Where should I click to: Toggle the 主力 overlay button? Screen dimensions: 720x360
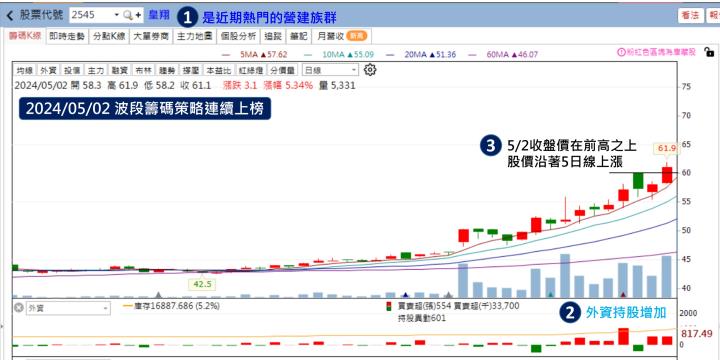tap(96, 70)
